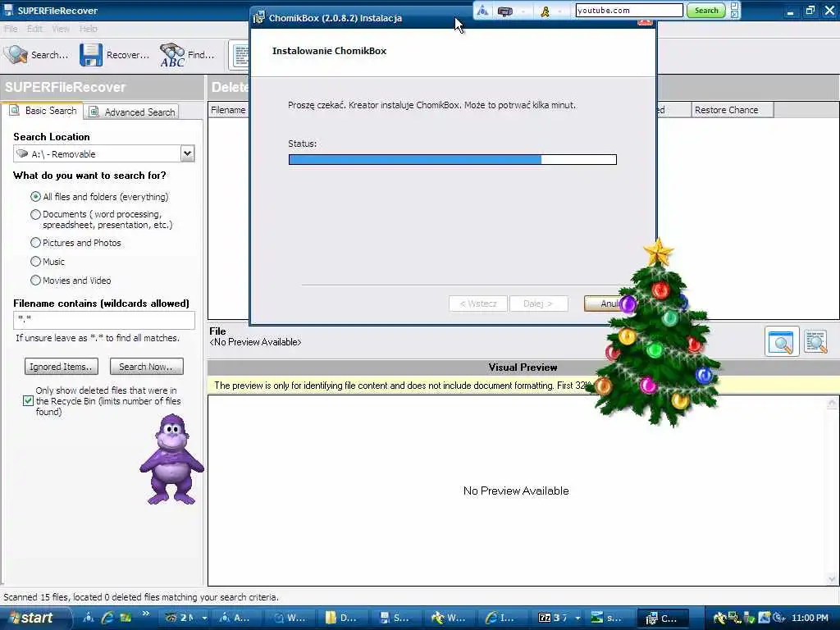Screen dimensions: 840x630
Task: Open the Edit menu
Action: (34, 29)
